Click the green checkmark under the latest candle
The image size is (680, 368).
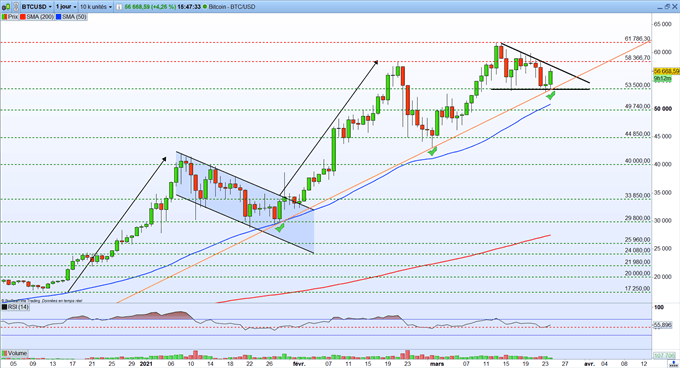pyautogui.click(x=551, y=95)
